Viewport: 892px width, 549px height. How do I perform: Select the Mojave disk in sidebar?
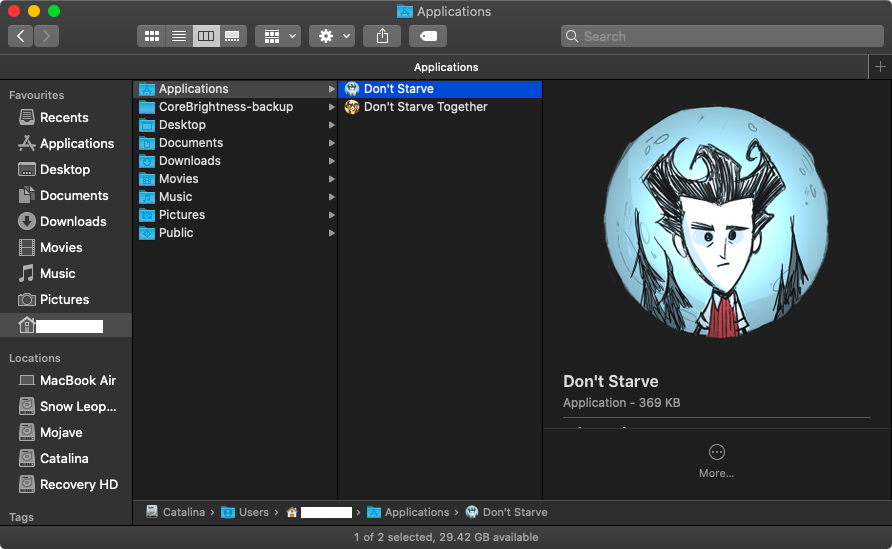point(66,433)
